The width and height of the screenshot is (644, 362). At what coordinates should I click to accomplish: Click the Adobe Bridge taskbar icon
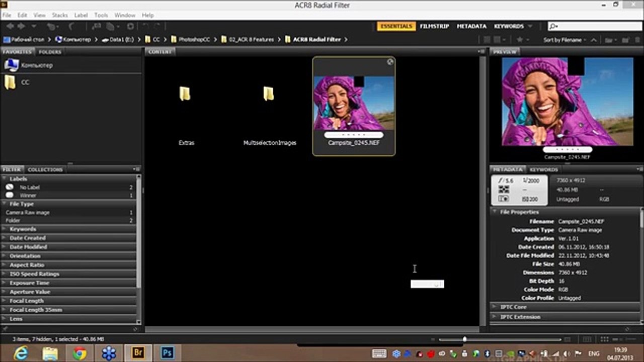tap(138, 353)
